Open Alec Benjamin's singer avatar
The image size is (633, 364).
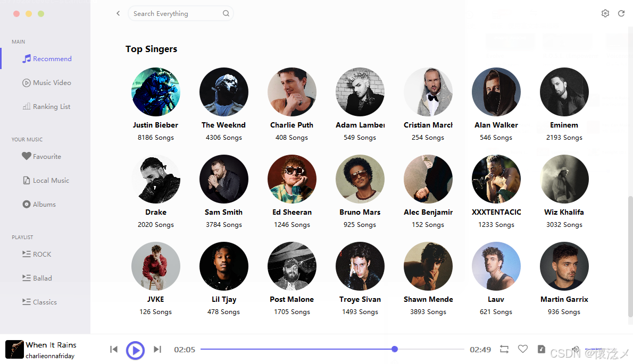click(428, 179)
